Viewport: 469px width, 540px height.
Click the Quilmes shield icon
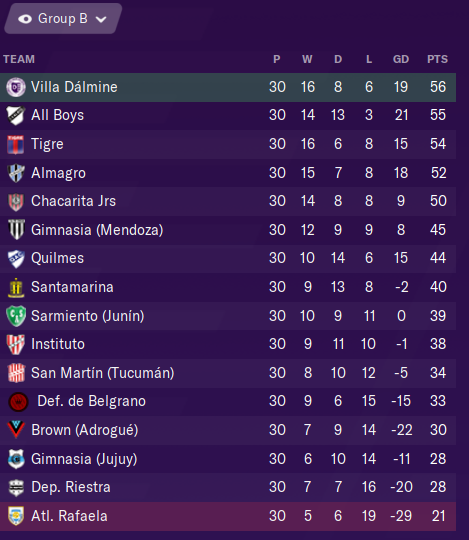pos(16,259)
